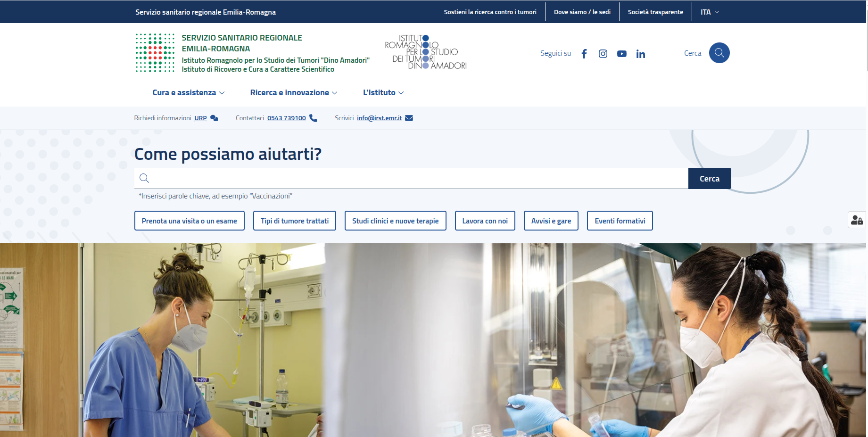The width and height of the screenshot is (868, 437).
Task: Expand the Ricerca e innovazione menu
Action: click(293, 93)
